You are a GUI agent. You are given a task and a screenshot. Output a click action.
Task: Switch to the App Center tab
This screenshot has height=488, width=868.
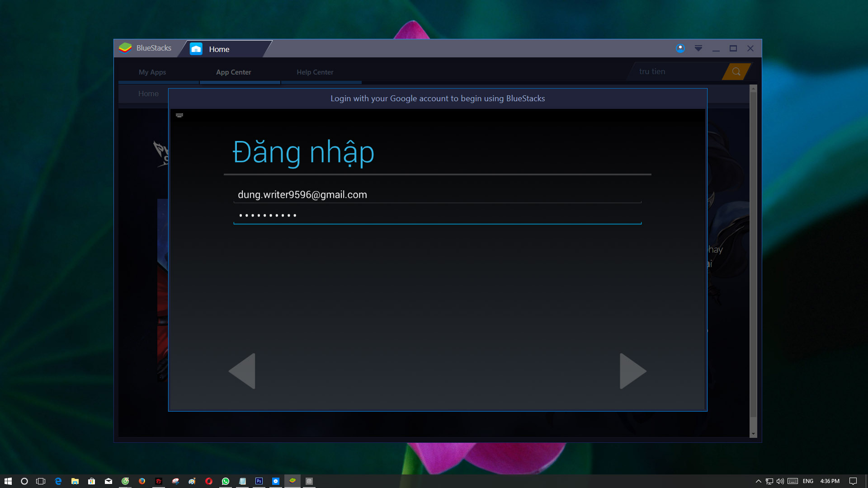(233, 72)
